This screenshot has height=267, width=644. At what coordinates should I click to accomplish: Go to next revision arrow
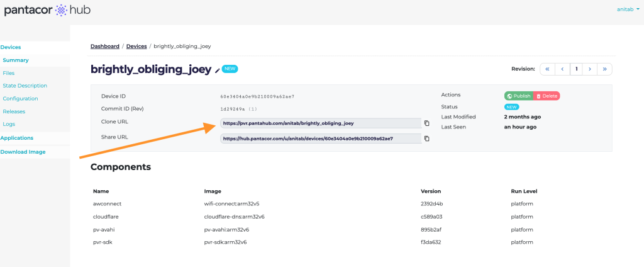click(590, 69)
